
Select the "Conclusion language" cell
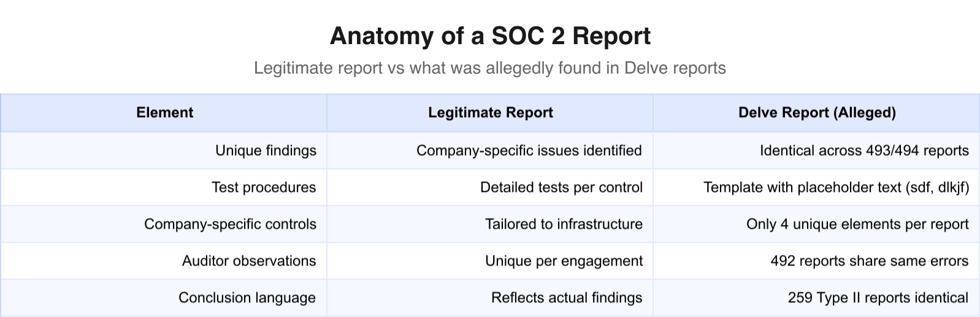247,298
